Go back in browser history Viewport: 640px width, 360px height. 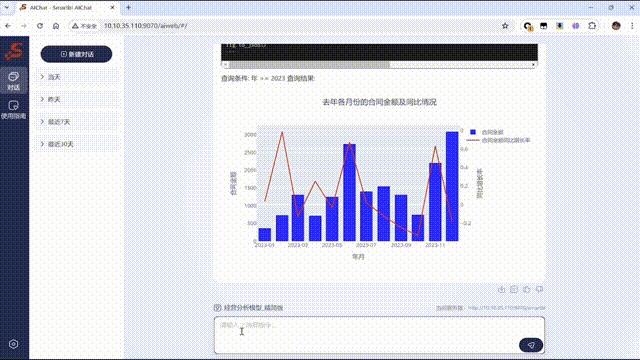(x=8, y=26)
